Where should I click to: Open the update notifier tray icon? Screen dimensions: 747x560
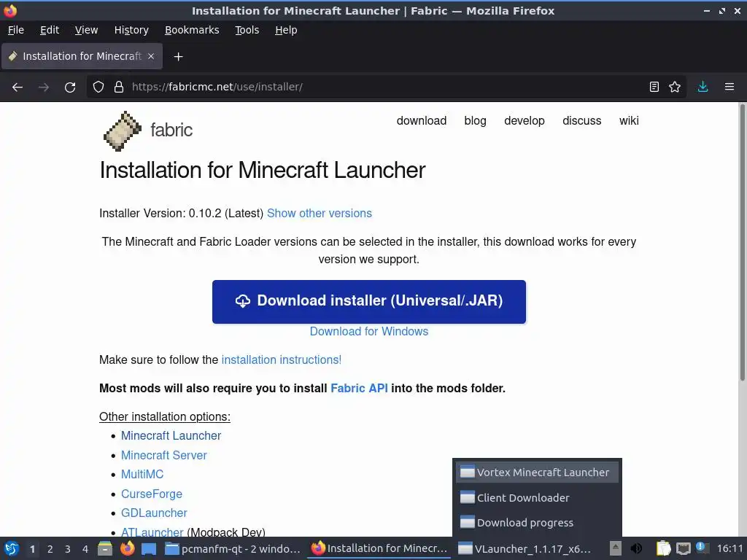pos(703,548)
